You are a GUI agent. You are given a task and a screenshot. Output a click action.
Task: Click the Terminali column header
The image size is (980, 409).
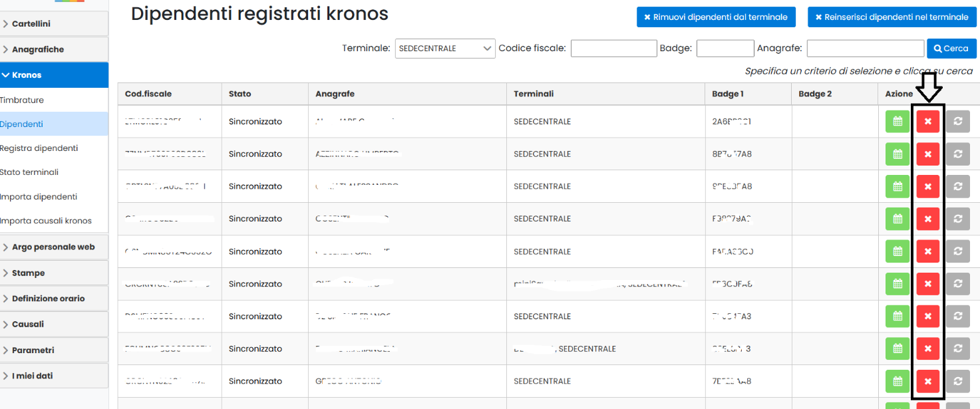pos(605,94)
